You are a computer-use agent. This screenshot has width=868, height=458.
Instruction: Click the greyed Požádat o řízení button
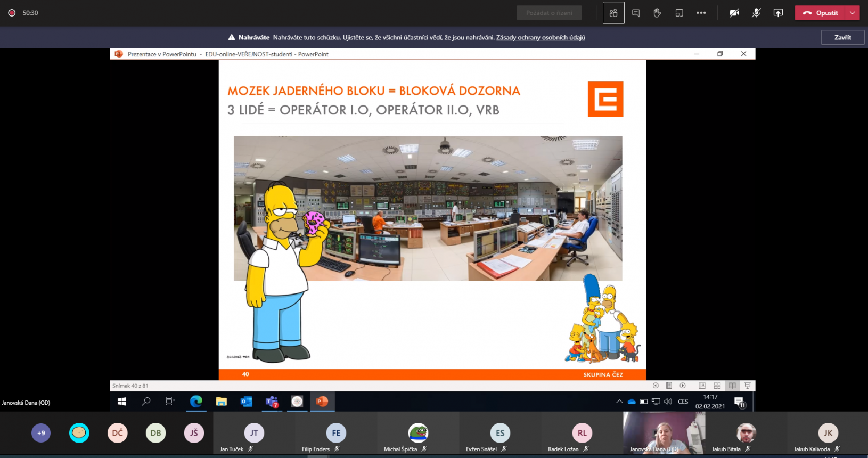pos(549,13)
